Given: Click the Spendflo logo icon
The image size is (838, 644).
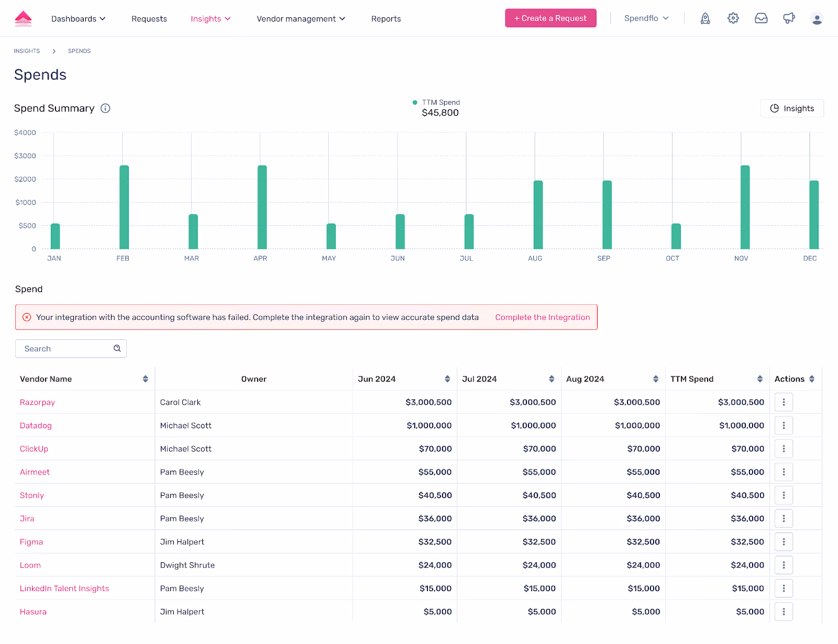Looking at the screenshot, I should 23,19.
